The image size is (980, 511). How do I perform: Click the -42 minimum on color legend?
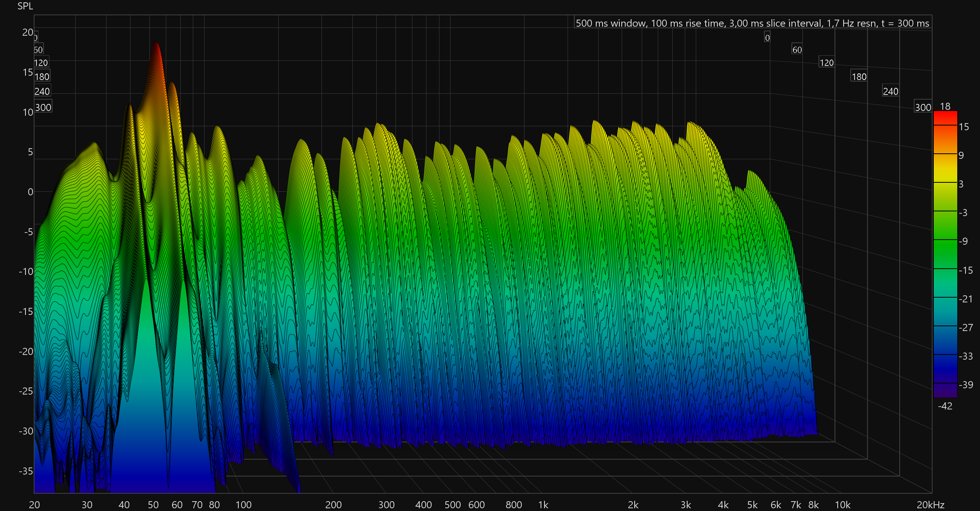[x=945, y=406]
